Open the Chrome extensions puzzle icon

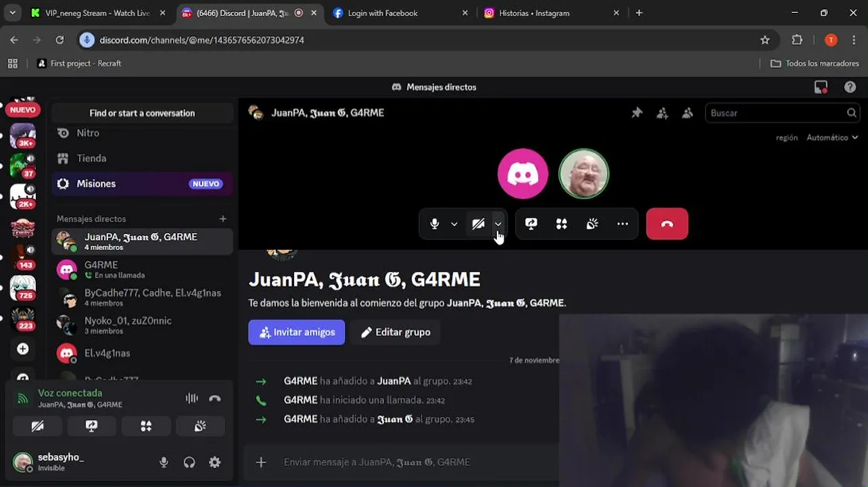point(797,40)
